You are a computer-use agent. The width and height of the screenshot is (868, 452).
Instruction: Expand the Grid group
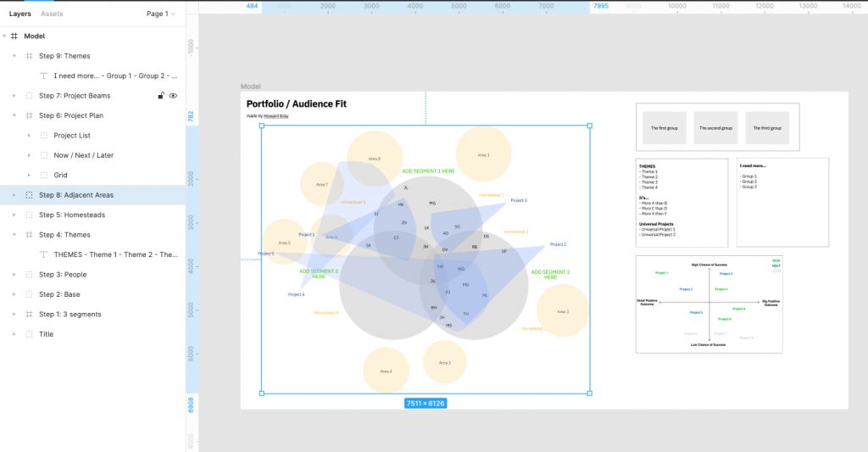[29, 175]
